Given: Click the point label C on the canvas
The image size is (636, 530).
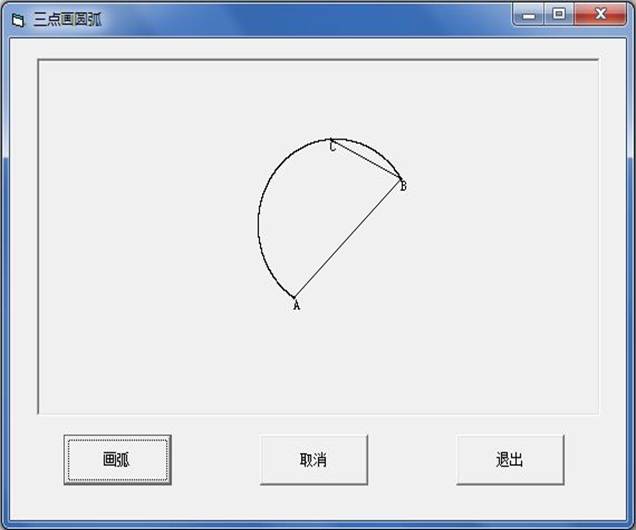Looking at the screenshot, I should pos(332,148).
